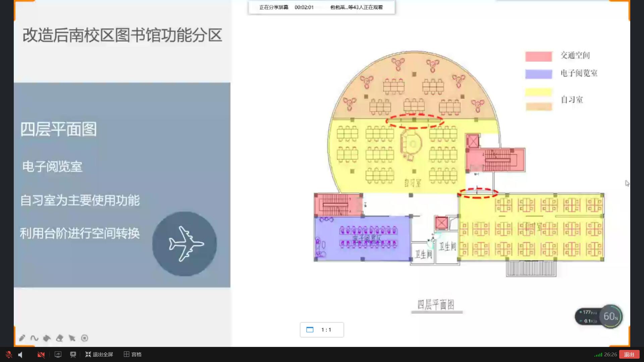Unmute the microphone
644x362 pixels.
[x=9, y=354]
